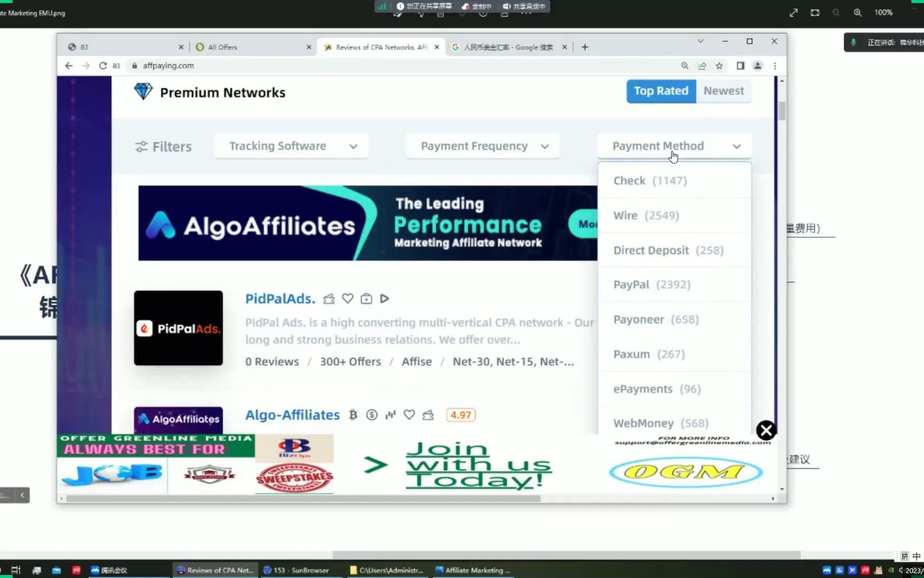Viewport: 924px width, 578px height.
Task: Collapse the Payment Method dropdown
Action: [674, 146]
